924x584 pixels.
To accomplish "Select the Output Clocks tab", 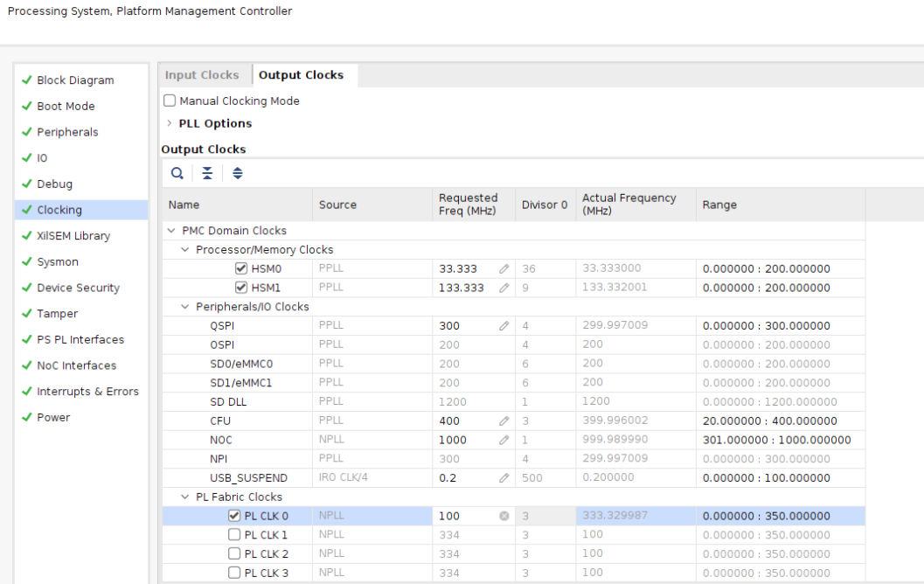I will (x=302, y=74).
